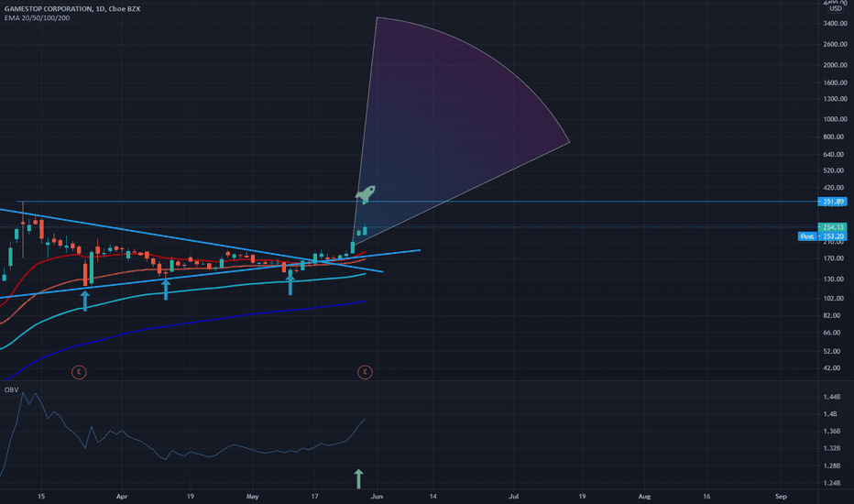The height and width of the screenshot is (504, 854).
Task: Click the 1000.00 price scale label
Action: click(x=836, y=119)
